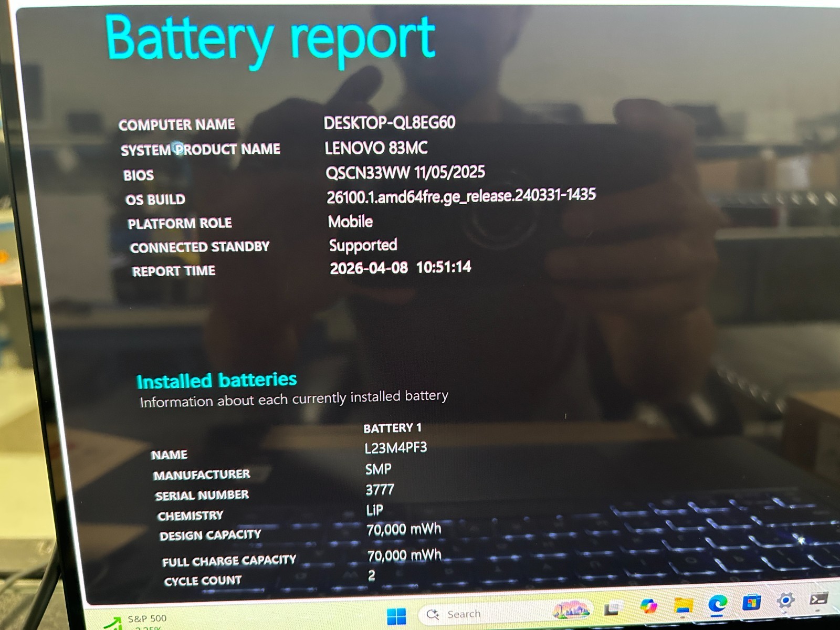Click cycle count value 2
The height and width of the screenshot is (630, 840).
click(x=372, y=575)
